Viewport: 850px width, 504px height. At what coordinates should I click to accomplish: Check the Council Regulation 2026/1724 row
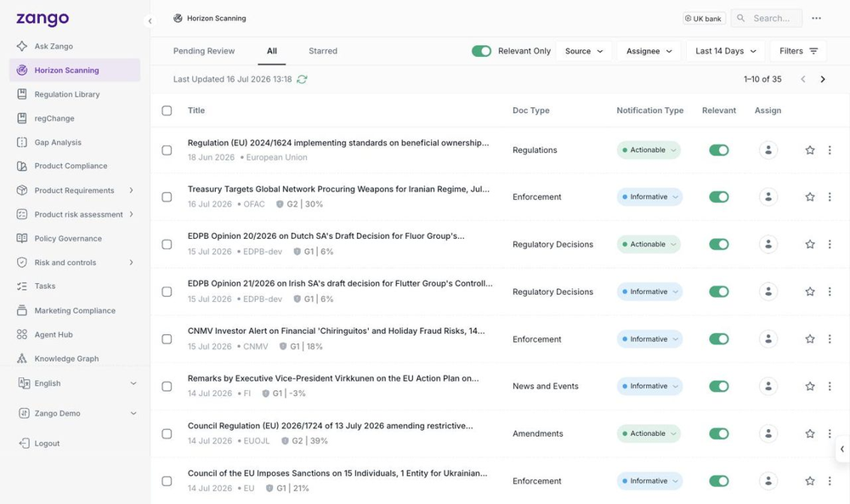coord(167,433)
